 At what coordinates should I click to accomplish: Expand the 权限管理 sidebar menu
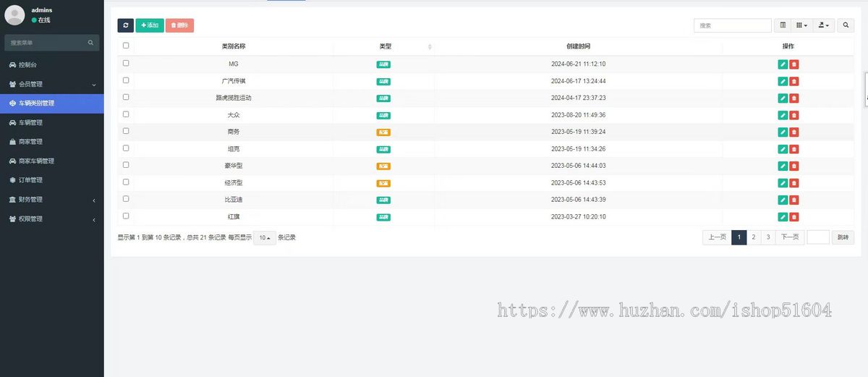click(51, 219)
